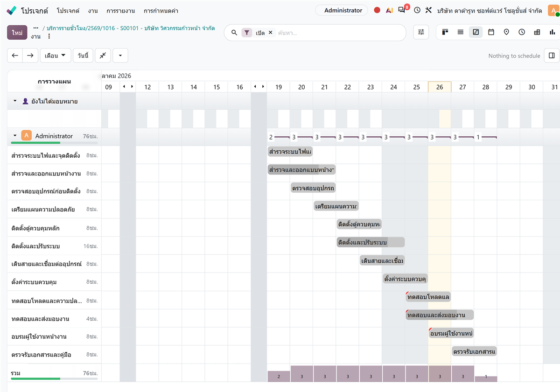Open Gantt bar สำรวจและออกแบบหน้างาน
This screenshot has height=392, width=560.
(301, 170)
